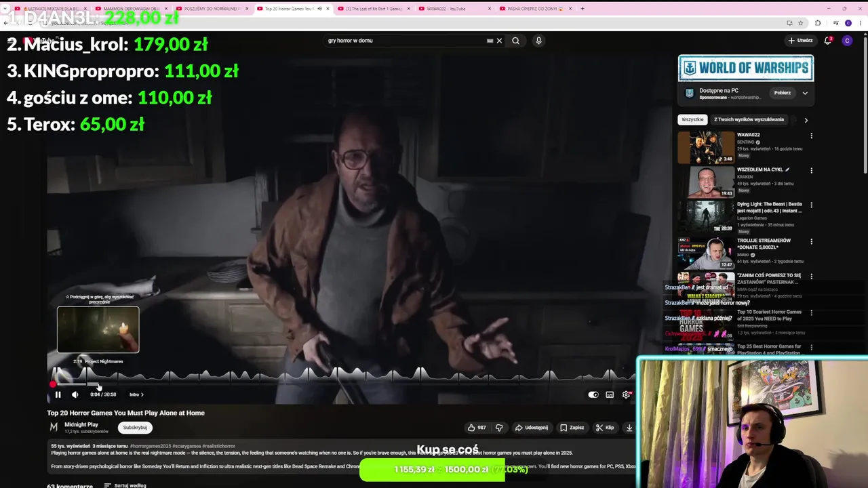868x488 pixels.
Task: Open options menu for TROLUJE STREAMERÓW
Action: pyautogui.click(x=811, y=241)
